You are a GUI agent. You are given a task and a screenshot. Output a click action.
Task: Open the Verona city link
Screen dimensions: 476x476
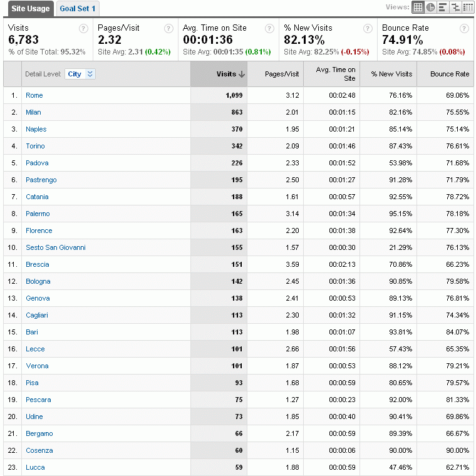[x=37, y=366]
